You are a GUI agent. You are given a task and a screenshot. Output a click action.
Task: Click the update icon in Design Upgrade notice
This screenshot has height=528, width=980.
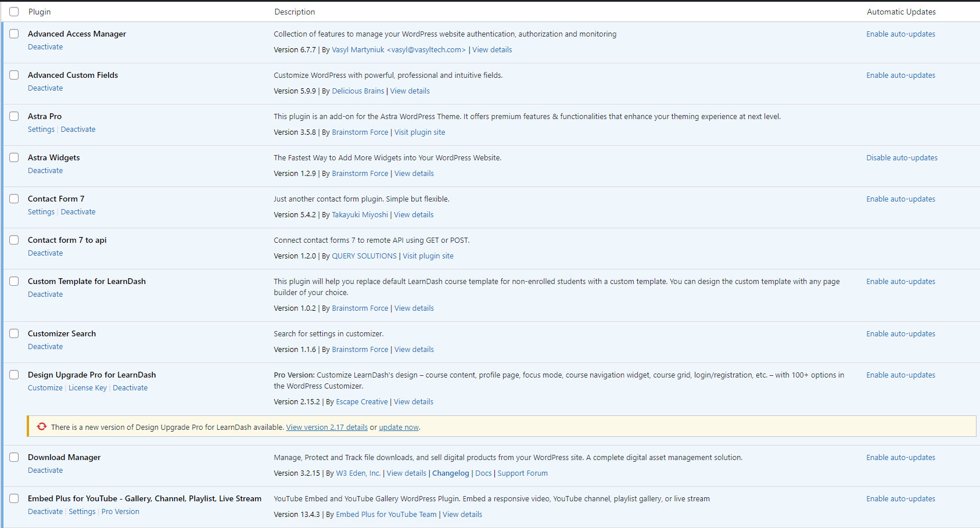[42, 426]
